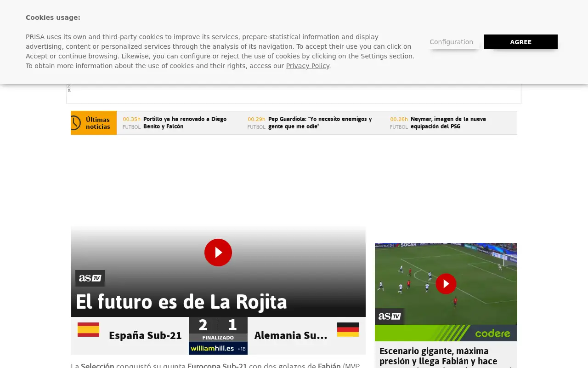The height and width of the screenshot is (368, 588).
Task: Open España Sub-21 team link
Action: tap(145, 336)
